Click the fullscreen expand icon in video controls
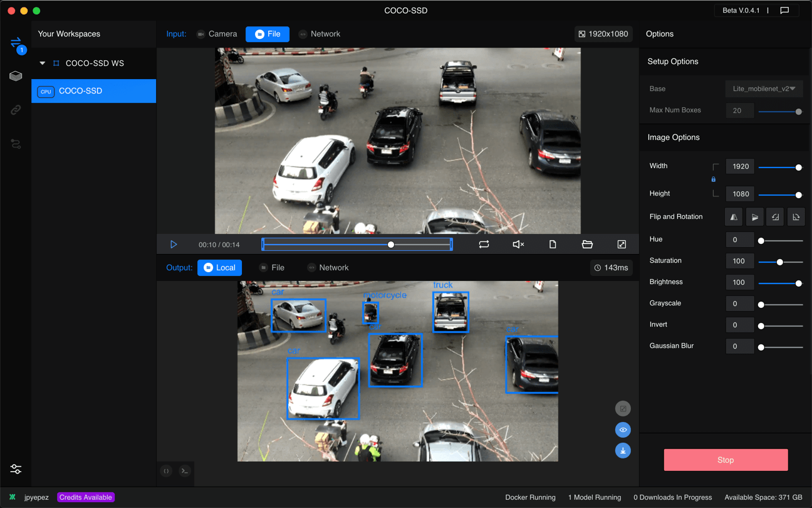The height and width of the screenshot is (508, 812). [622, 245]
